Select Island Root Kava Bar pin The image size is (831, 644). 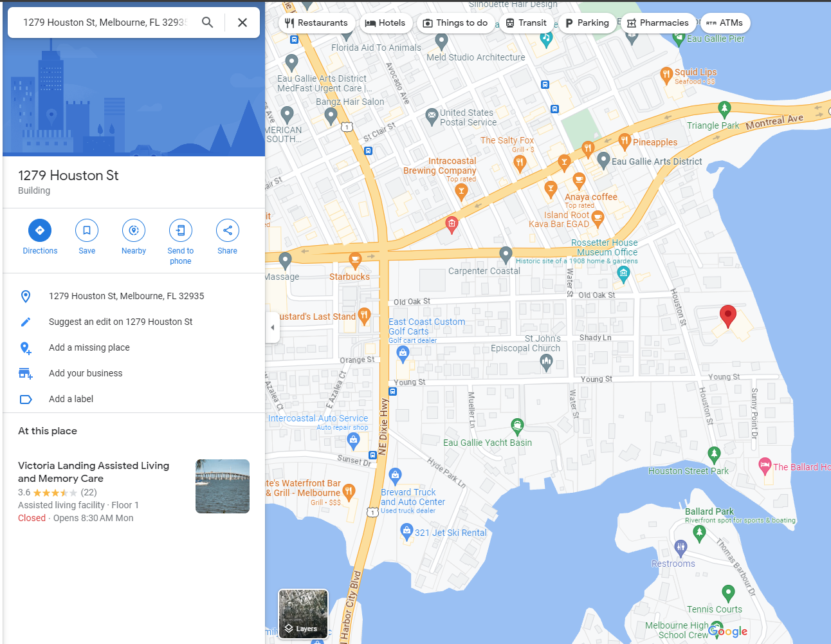[x=598, y=218]
